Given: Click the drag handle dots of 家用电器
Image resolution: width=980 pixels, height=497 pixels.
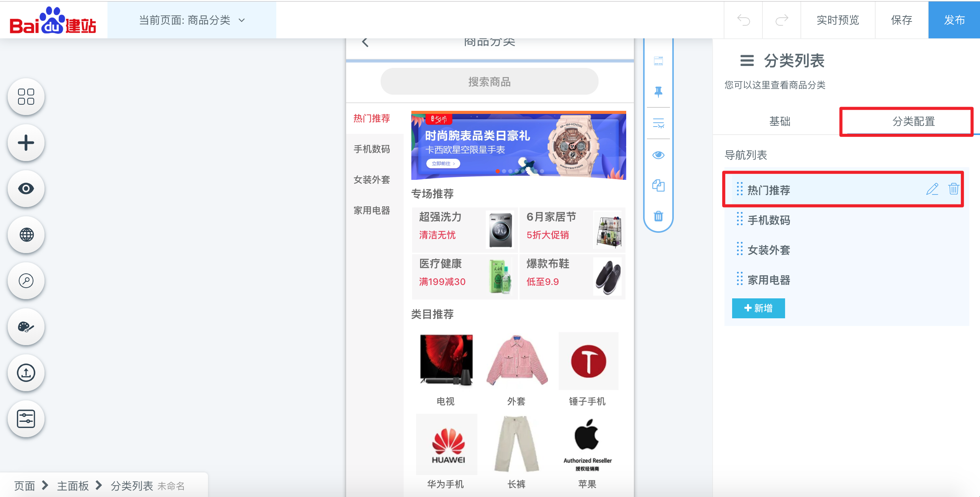Looking at the screenshot, I should (740, 279).
